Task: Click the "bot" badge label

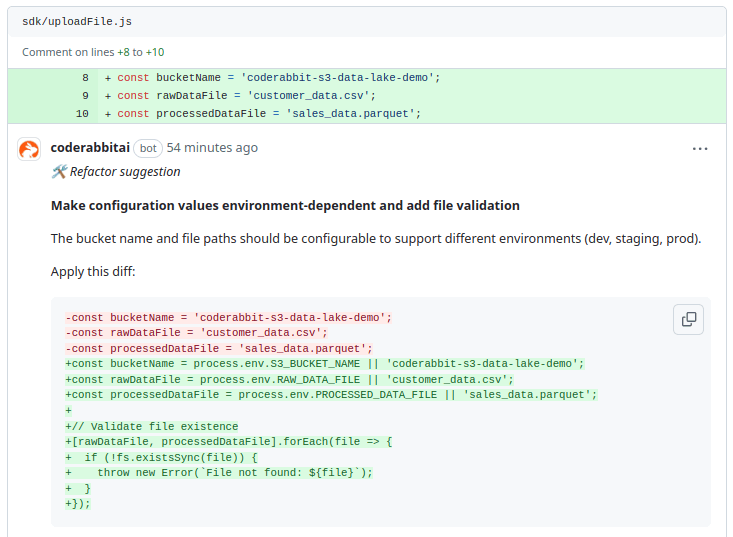Action: [x=148, y=148]
